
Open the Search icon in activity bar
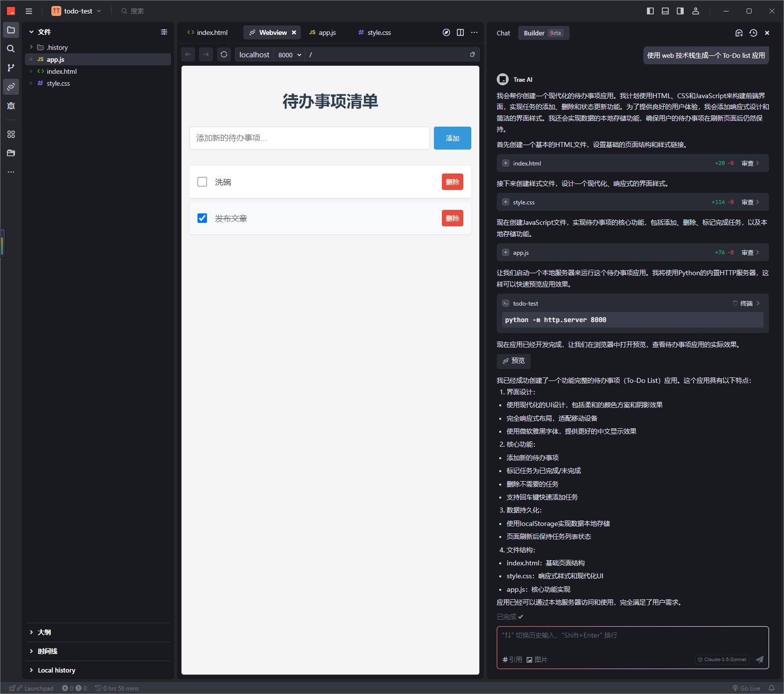[x=11, y=48]
